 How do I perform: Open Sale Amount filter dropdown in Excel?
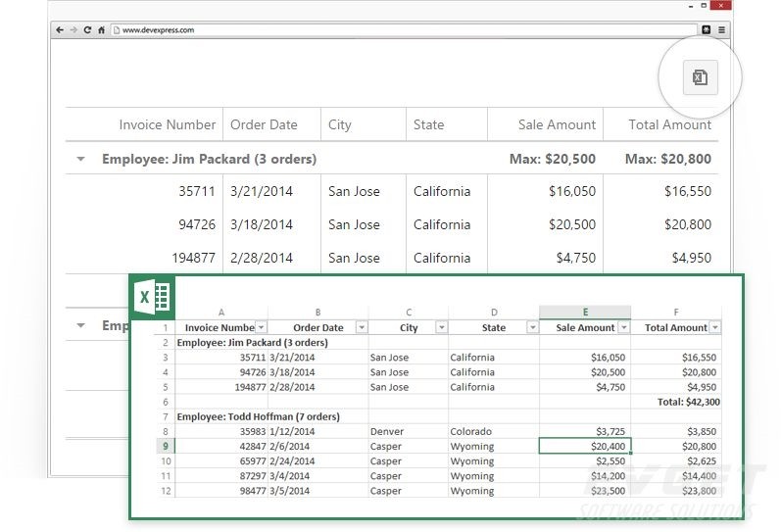[623, 327]
